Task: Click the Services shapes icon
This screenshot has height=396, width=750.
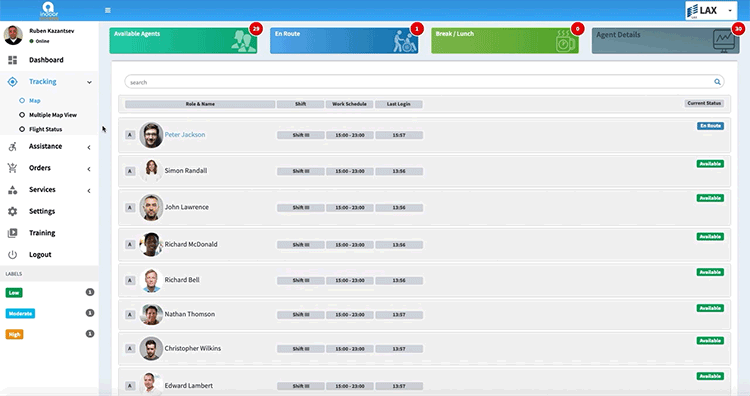Action: [x=12, y=189]
